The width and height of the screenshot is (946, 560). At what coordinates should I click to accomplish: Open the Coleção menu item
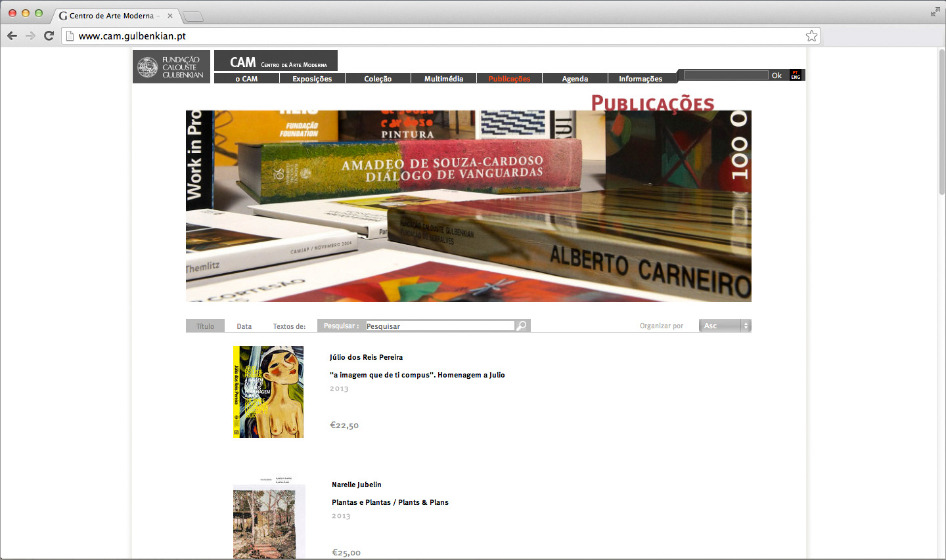click(x=378, y=79)
